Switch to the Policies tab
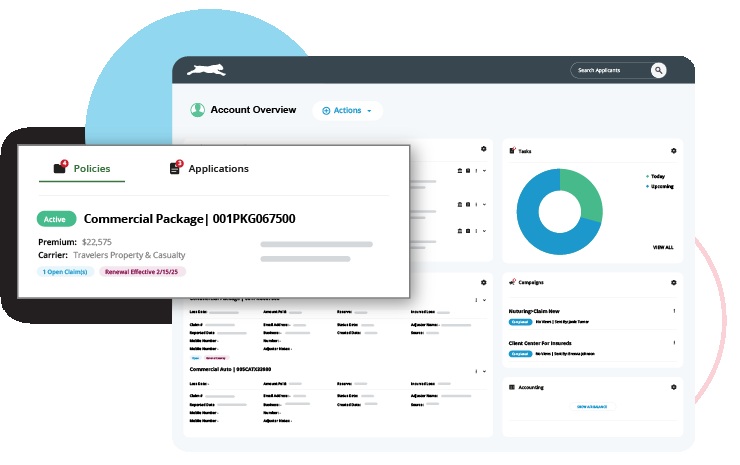This screenshot has width=740, height=465. coord(82,169)
